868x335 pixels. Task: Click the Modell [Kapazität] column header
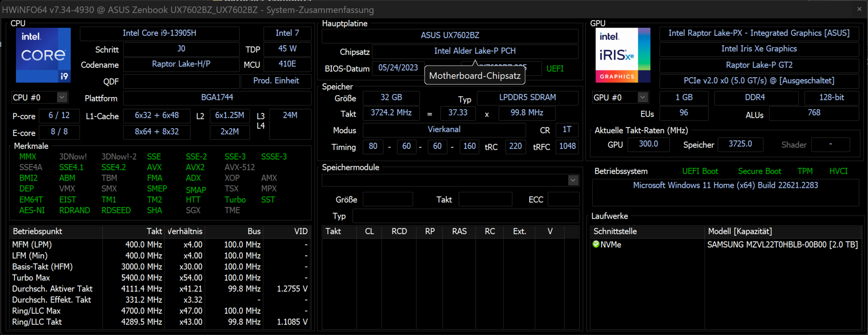click(783, 231)
